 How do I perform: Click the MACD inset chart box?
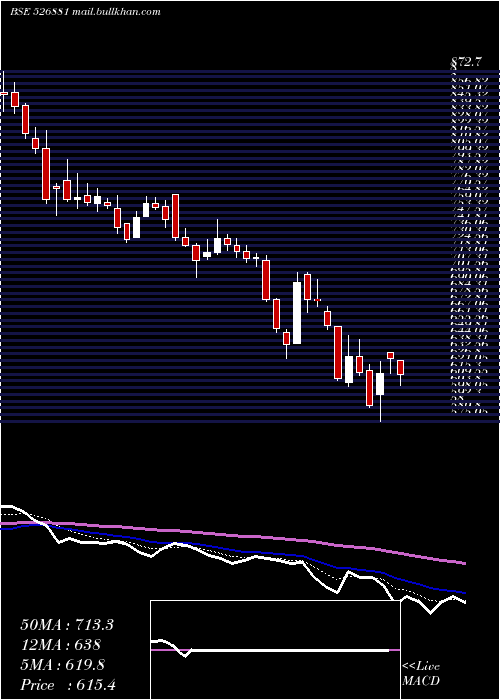[x=275, y=650]
